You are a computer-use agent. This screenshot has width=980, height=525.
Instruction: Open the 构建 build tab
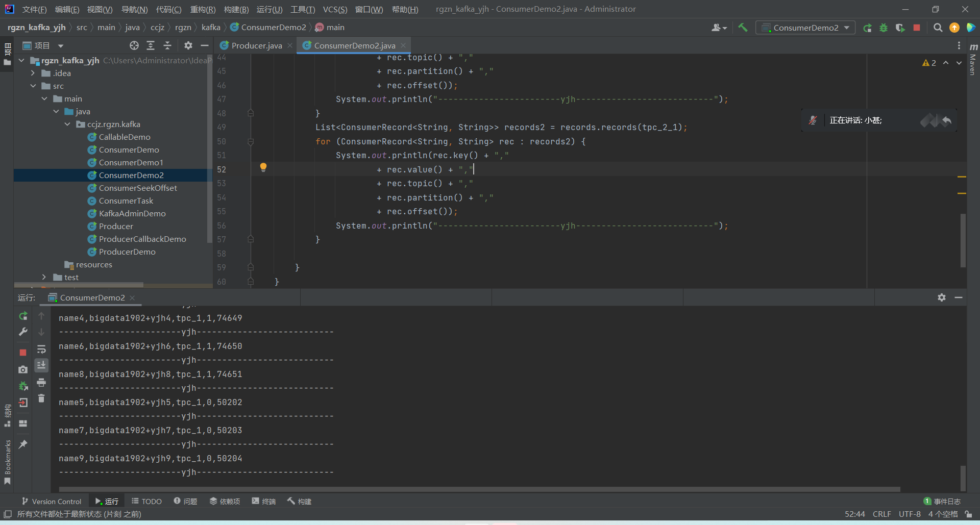click(299, 501)
